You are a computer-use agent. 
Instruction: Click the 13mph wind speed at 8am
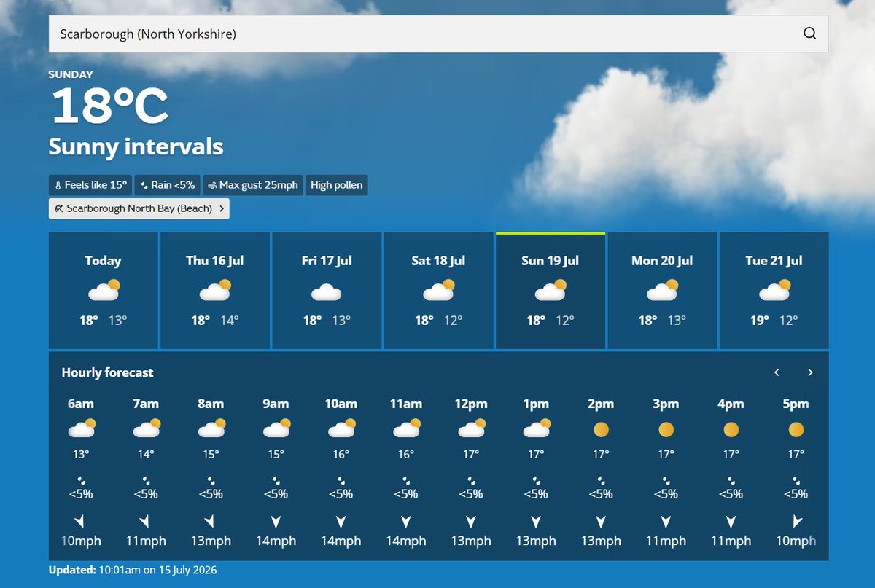211,541
